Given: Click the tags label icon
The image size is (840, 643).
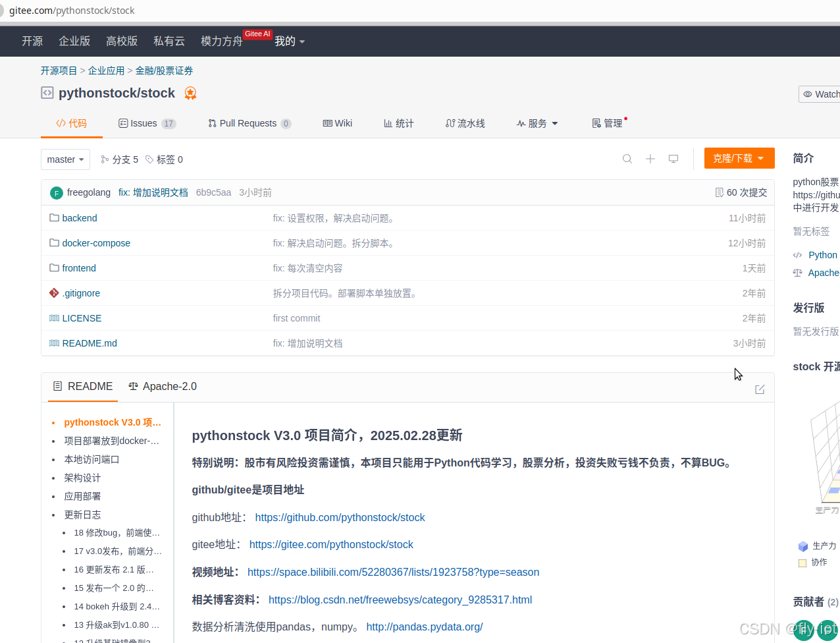Looking at the screenshot, I should coord(149,159).
